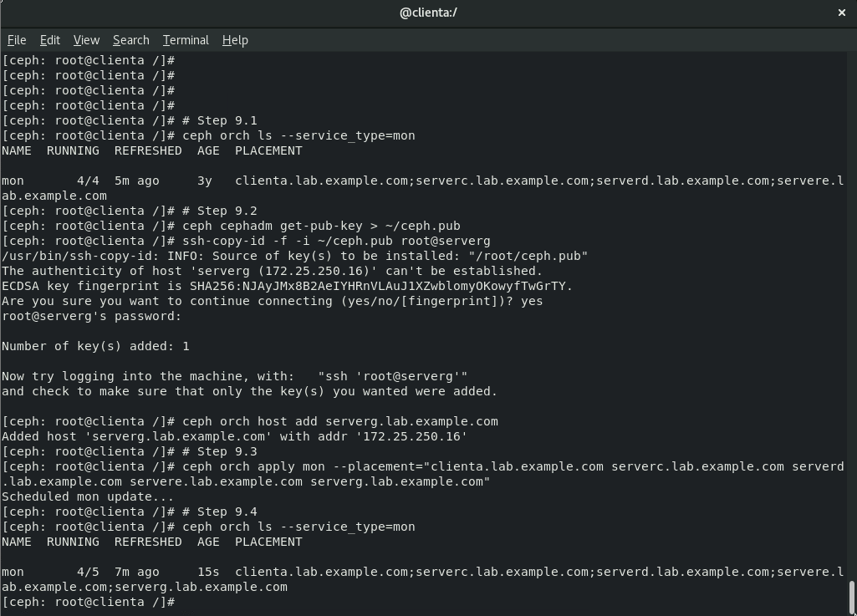857x616 pixels.
Task: Click the "ceph orch host add" command line
Action: tap(339, 421)
